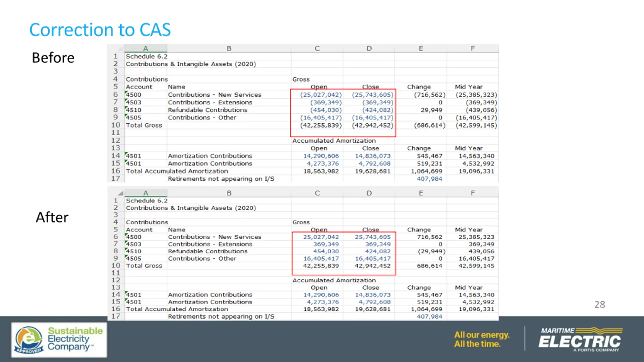
Task: Click the 'Before' label
Action: coord(53,58)
